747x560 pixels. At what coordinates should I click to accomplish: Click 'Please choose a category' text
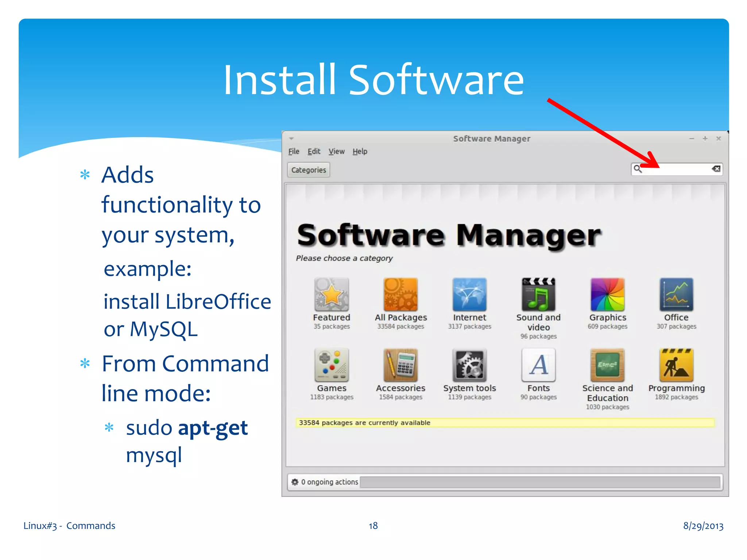click(344, 258)
